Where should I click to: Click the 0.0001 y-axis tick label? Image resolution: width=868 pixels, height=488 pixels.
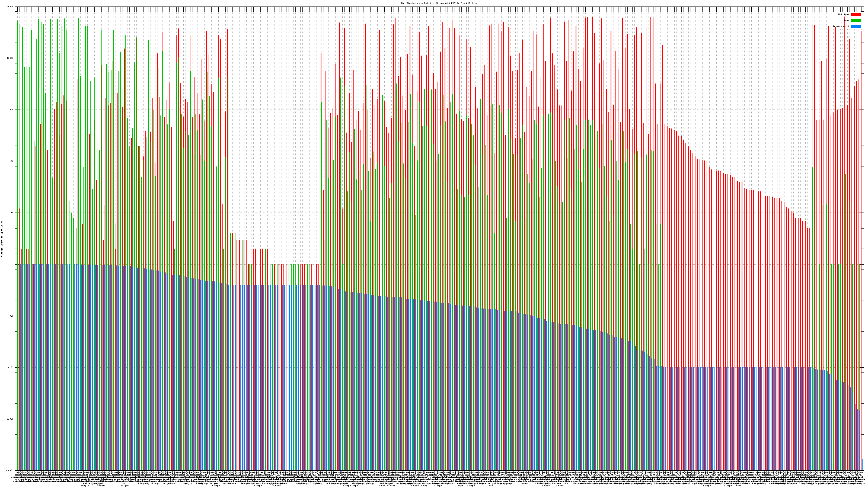click(10, 470)
